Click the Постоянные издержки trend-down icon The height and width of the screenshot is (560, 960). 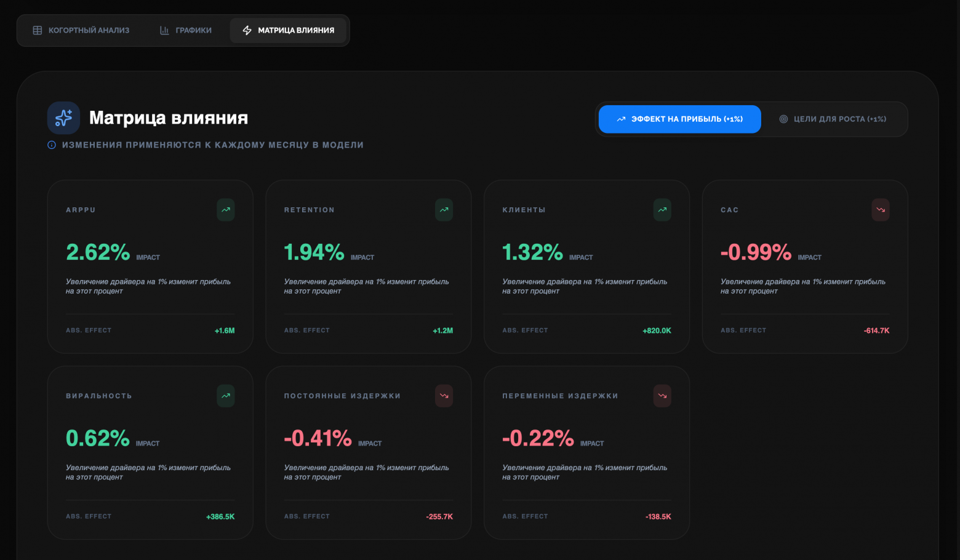point(444,396)
